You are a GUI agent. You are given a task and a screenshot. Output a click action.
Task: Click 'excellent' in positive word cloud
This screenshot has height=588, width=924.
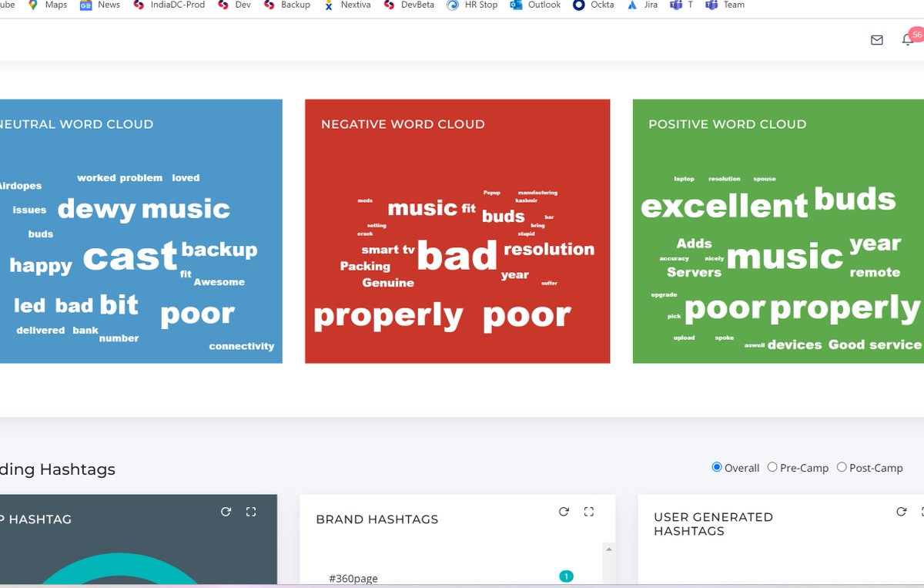725,206
